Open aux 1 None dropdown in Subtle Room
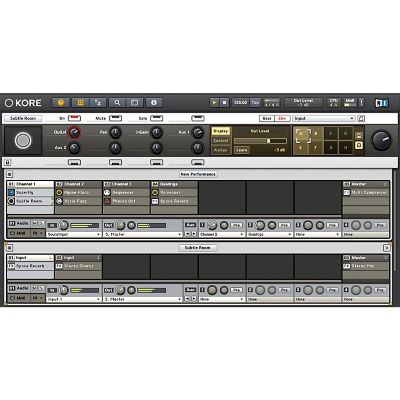Screen dimensions: 400x400 coord(221,299)
